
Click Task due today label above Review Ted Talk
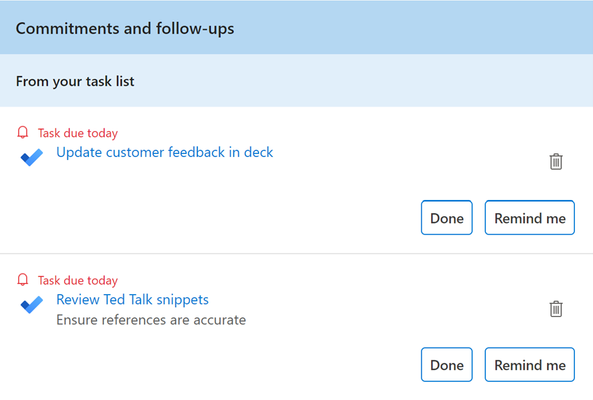(78, 281)
